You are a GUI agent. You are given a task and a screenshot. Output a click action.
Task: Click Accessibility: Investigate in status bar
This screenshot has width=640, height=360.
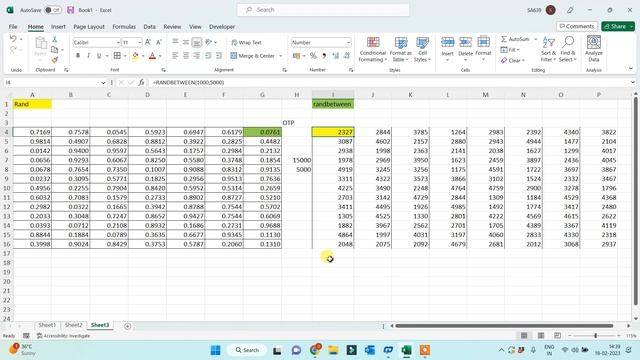[63, 336]
